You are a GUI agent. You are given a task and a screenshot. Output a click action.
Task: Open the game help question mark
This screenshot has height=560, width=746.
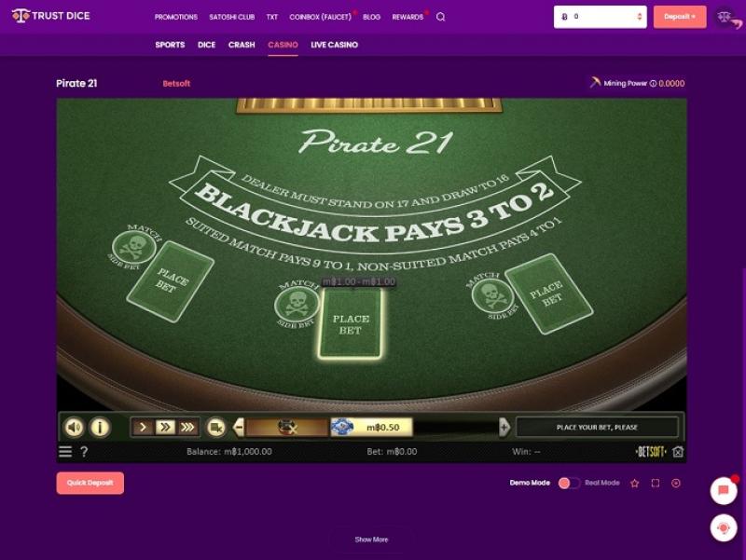point(84,452)
